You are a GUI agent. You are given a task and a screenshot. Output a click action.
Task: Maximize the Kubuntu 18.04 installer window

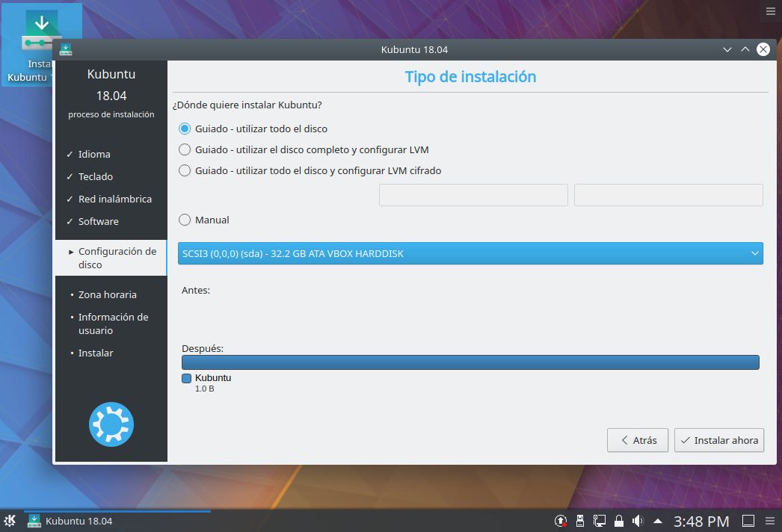coord(745,49)
